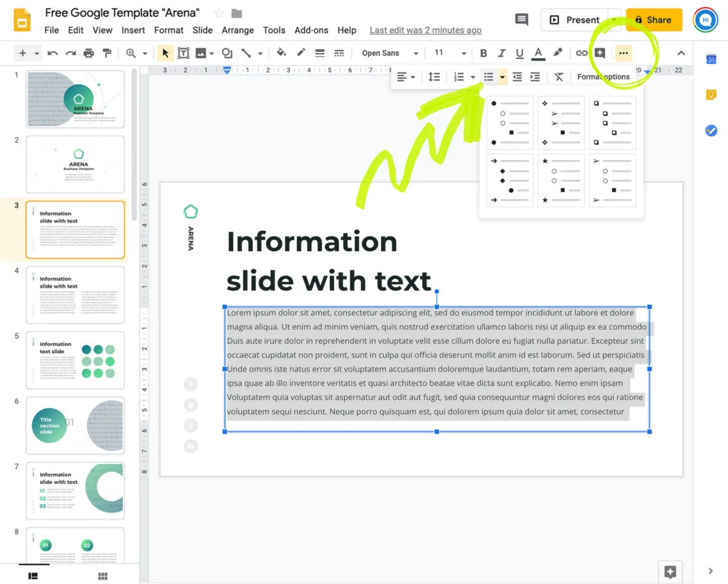Open the Insert menu

(x=133, y=30)
